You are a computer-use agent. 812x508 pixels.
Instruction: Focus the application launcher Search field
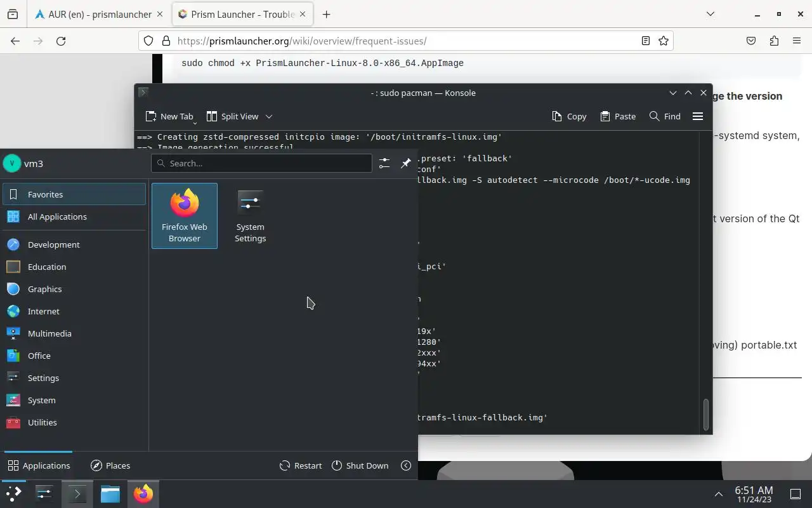coord(261,163)
